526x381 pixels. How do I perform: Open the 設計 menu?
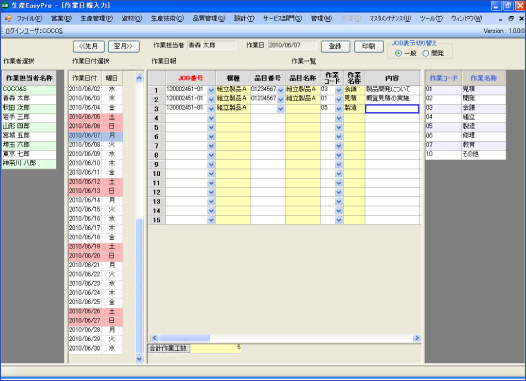(x=244, y=19)
